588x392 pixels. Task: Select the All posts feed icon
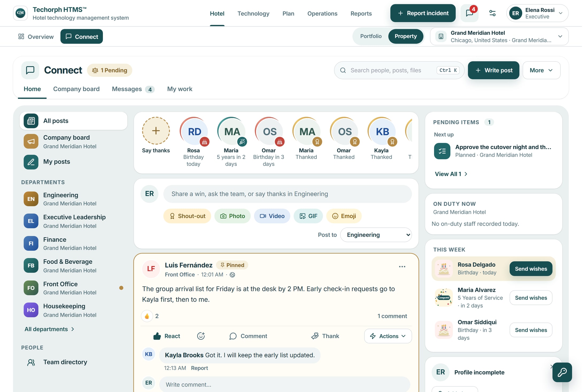[x=31, y=121]
